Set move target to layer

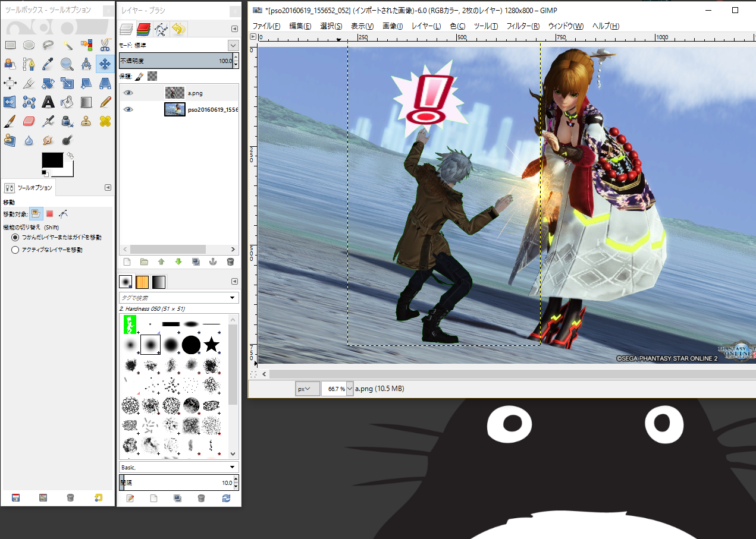[x=36, y=213]
